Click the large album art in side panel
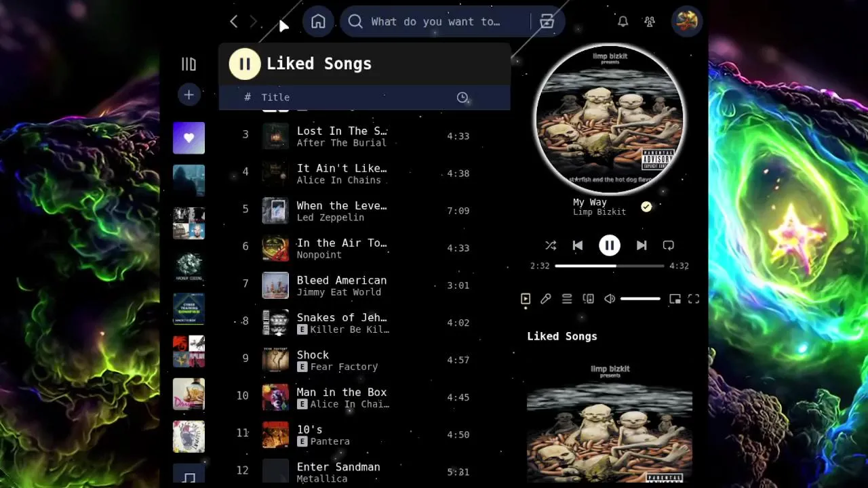 coord(610,422)
